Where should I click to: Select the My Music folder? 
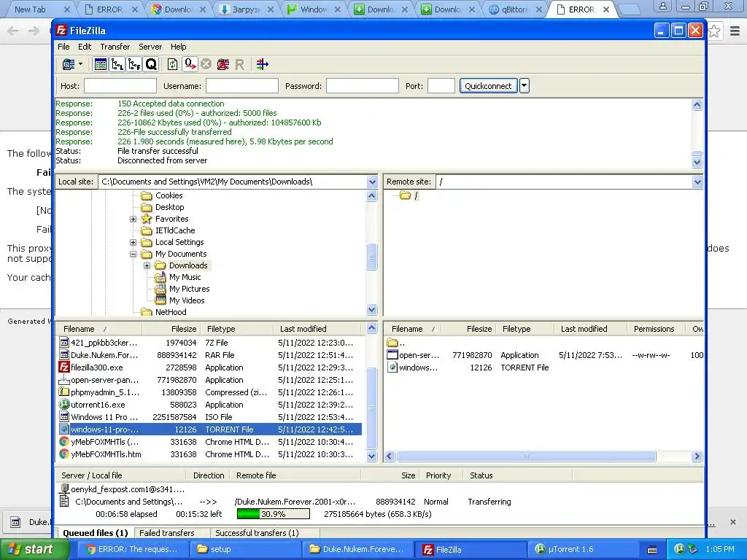click(185, 277)
